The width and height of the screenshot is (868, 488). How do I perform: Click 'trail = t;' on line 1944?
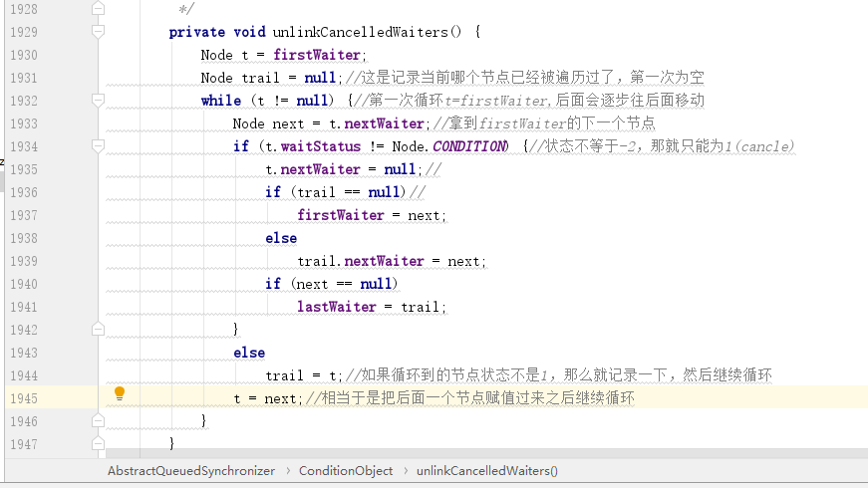point(304,375)
